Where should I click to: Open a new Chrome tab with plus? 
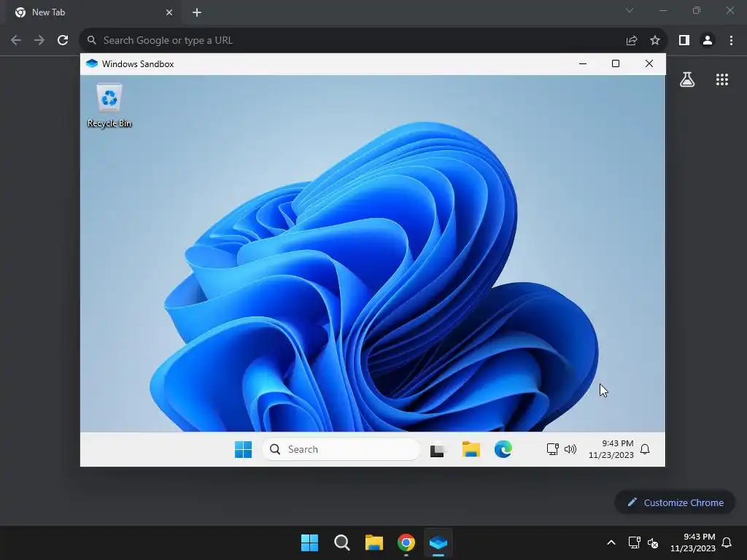click(197, 12)
